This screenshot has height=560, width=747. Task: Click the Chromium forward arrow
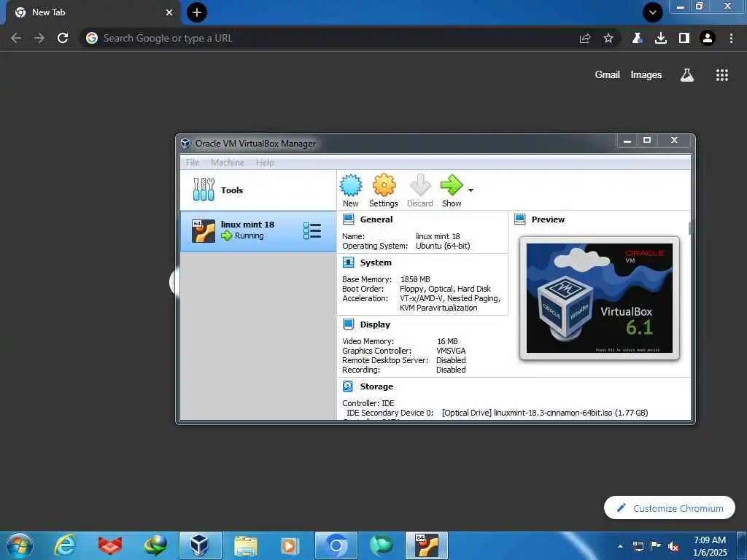pos(39,38)
